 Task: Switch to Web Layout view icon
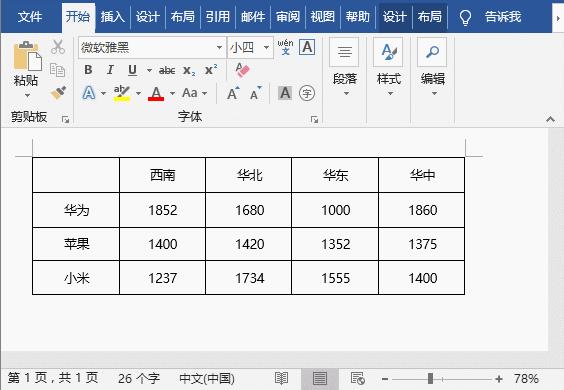click(x=358, y=378)
